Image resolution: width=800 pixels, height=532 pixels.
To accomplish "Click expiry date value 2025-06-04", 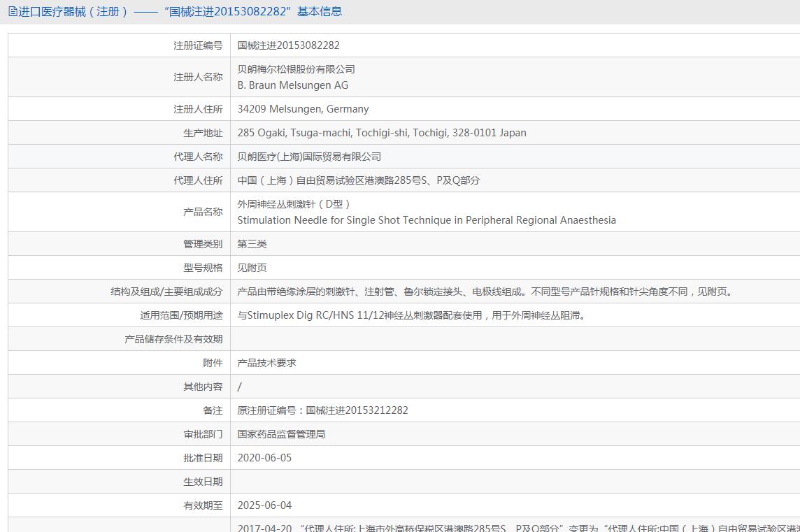I will point(264,505).
